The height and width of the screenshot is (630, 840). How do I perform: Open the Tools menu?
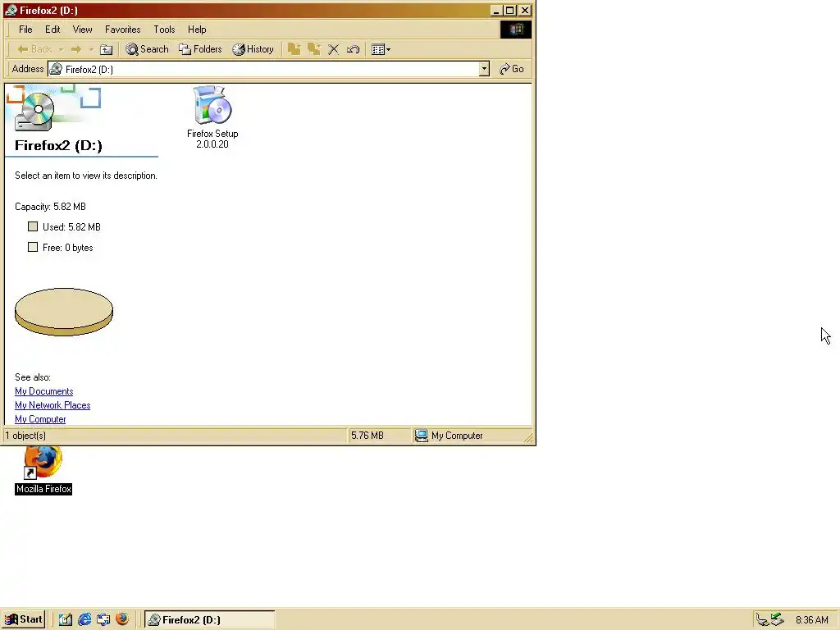click(164, 30)
